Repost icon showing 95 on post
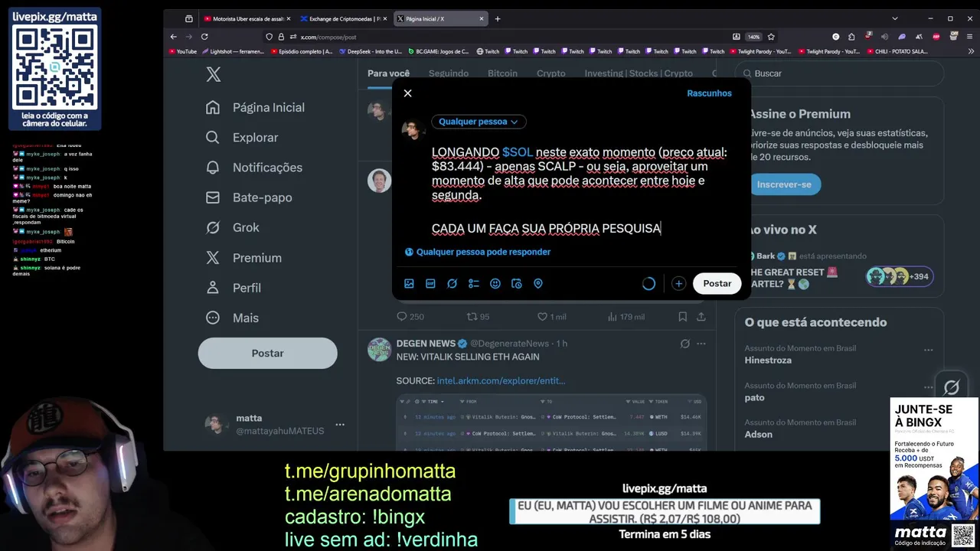Image resolution: width=980 pixels, height=551 pixels. click(478, 316)
